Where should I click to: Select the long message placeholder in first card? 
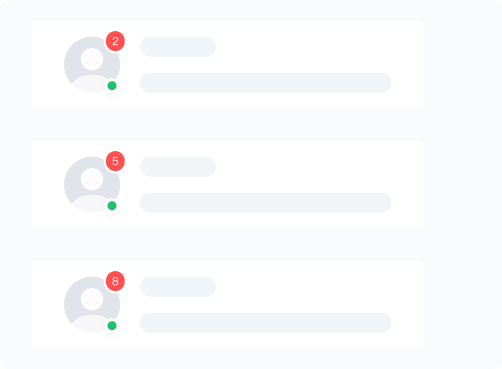pos(265,83)
